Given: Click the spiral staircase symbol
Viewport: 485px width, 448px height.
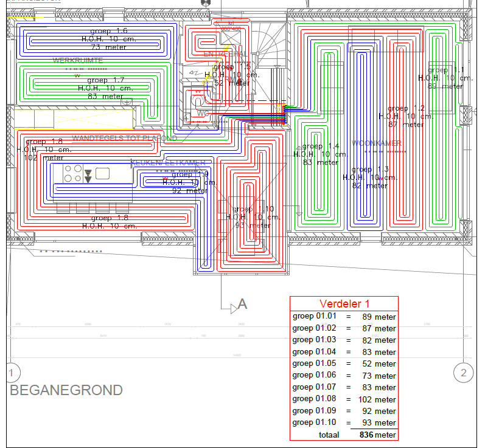Looking at the screenshot, I should click(x=269, y=46).
